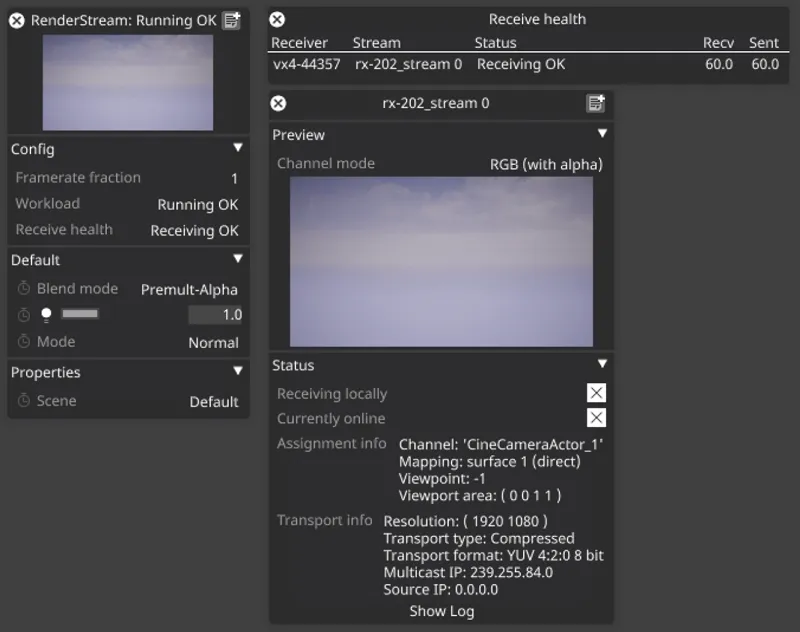Close the Receive health panel
The image size is (800, 632).
coord(278,19)
